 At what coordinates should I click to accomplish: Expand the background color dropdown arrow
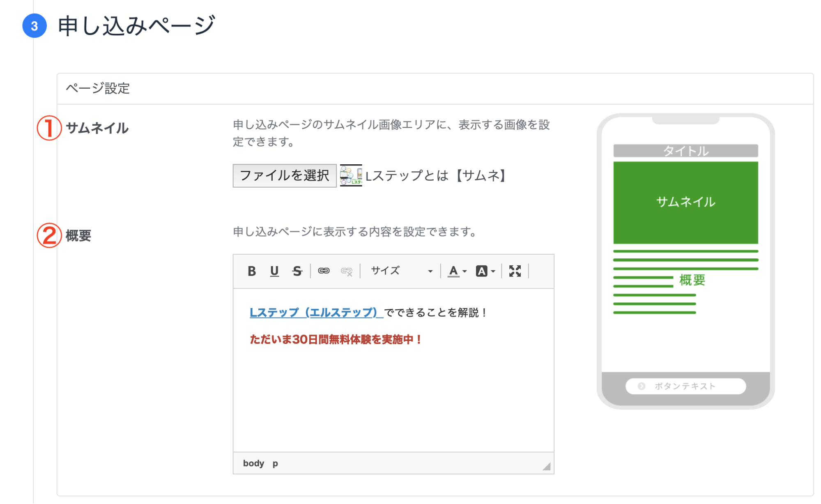click(493, 271)
